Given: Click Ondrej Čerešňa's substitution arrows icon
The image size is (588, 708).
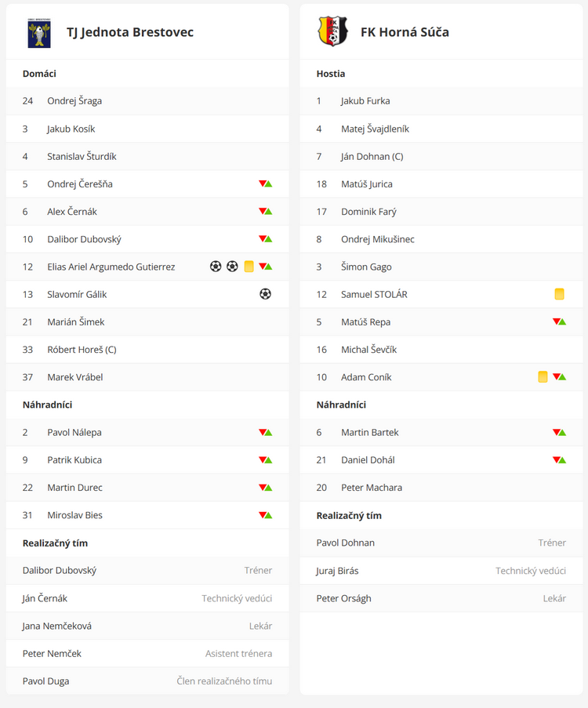Looking at the screenshot, I should pos(265,184).
